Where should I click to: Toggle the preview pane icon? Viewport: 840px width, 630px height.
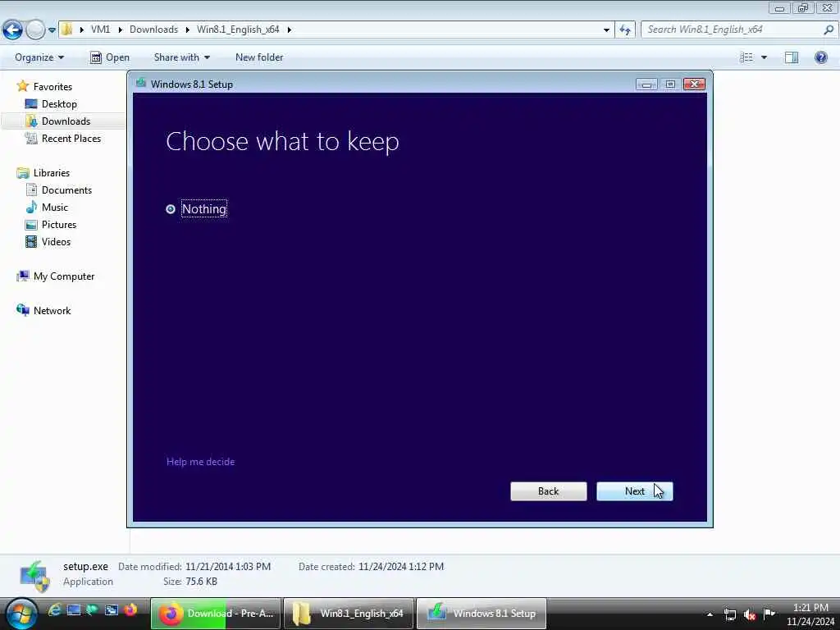click(x=792, y=57)
